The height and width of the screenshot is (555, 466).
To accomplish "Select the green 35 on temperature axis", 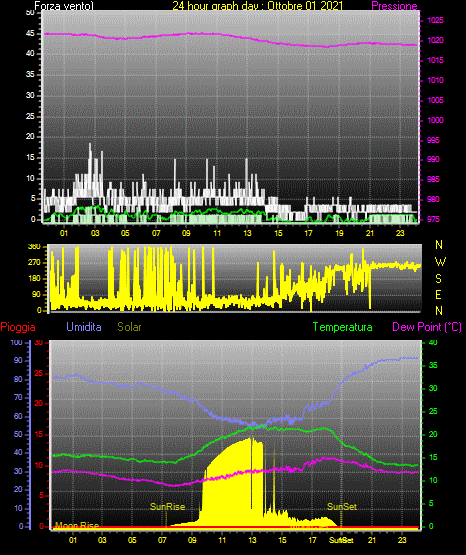I will (x=433, y=365).
